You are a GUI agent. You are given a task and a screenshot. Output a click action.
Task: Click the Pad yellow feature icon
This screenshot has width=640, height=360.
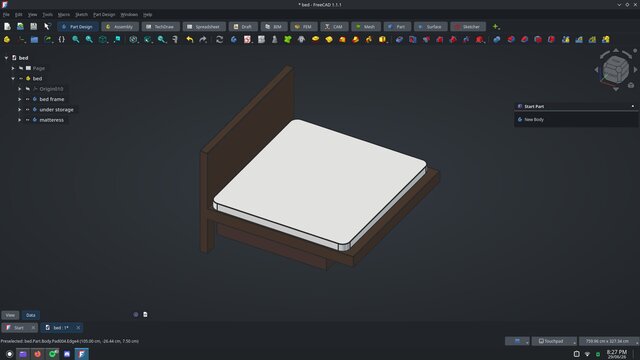pos(315,40)
